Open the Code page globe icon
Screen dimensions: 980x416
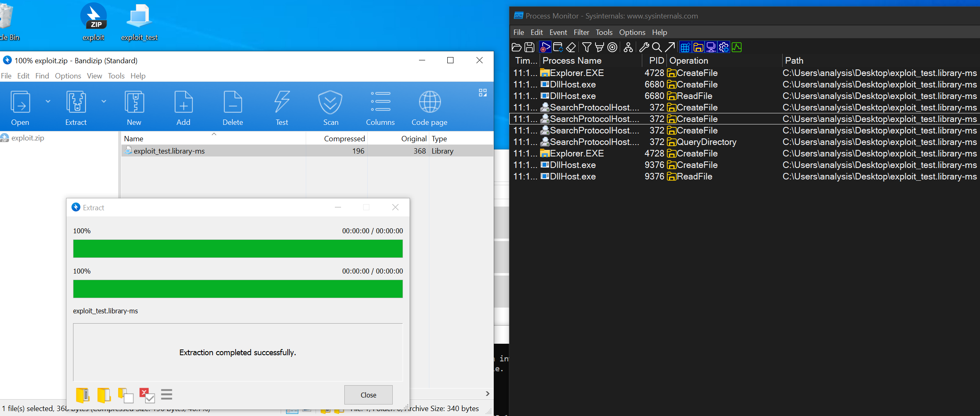point(430,102)
